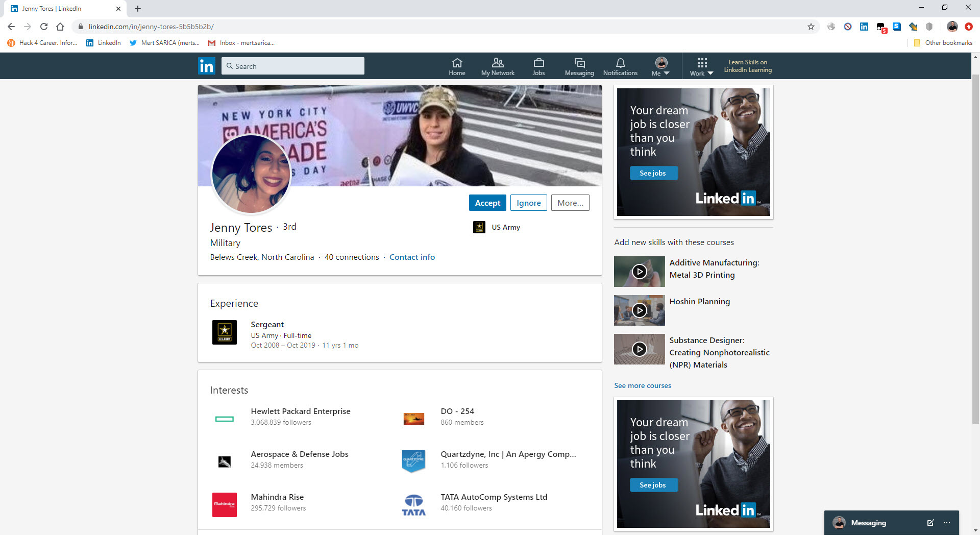Open the Jobs section
The image size is (980, 535).
pyautogui.click(x=538, y=66)
